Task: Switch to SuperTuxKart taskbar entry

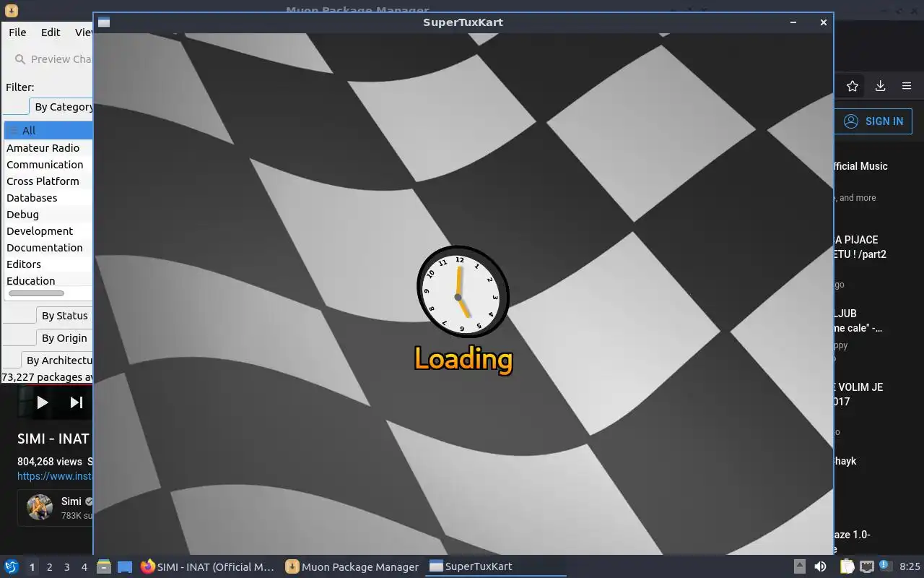Action: [497, 567]
